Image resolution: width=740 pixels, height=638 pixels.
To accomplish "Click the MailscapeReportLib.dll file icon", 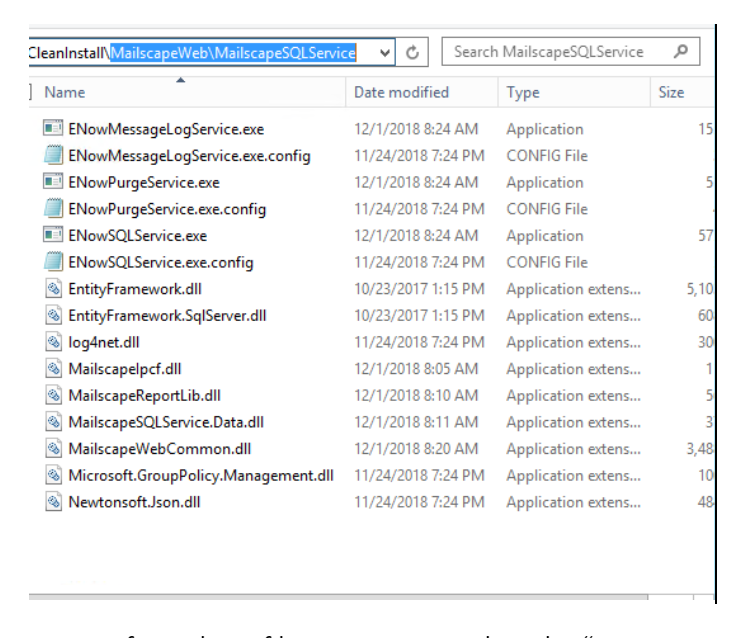I will click(53, 395).
